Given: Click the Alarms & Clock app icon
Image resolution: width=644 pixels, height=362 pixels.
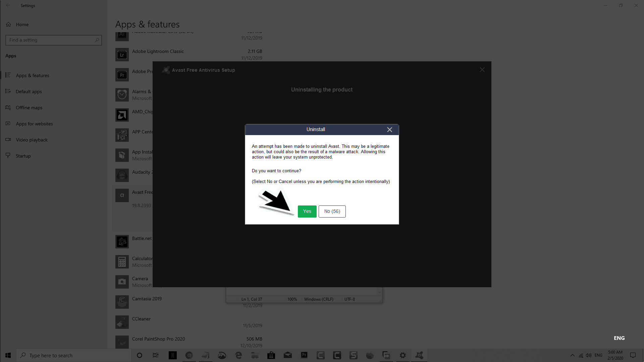Looking at the screenshot, I should click(122, 95).
